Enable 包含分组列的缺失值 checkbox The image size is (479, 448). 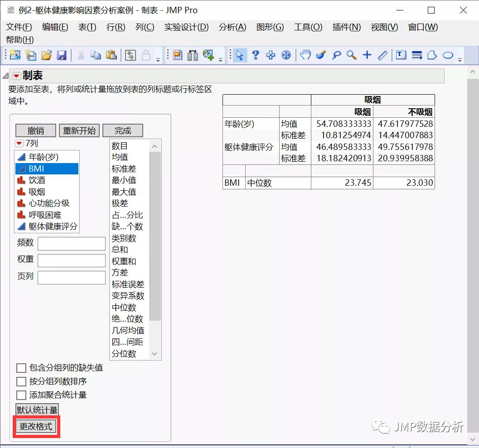(21, 368)
